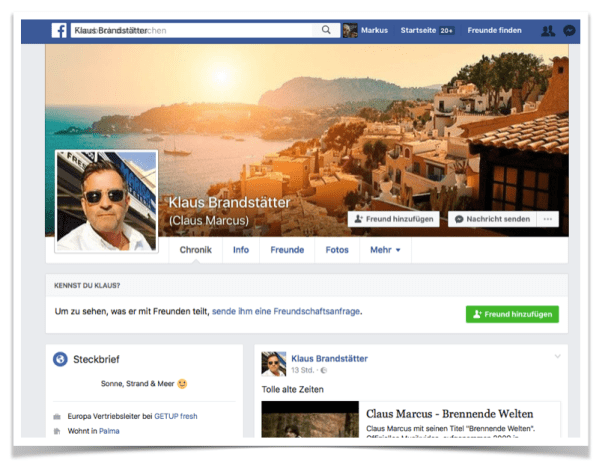
Task: Open the Messenger icon in top bar
Action: click(x=569, y=30)
